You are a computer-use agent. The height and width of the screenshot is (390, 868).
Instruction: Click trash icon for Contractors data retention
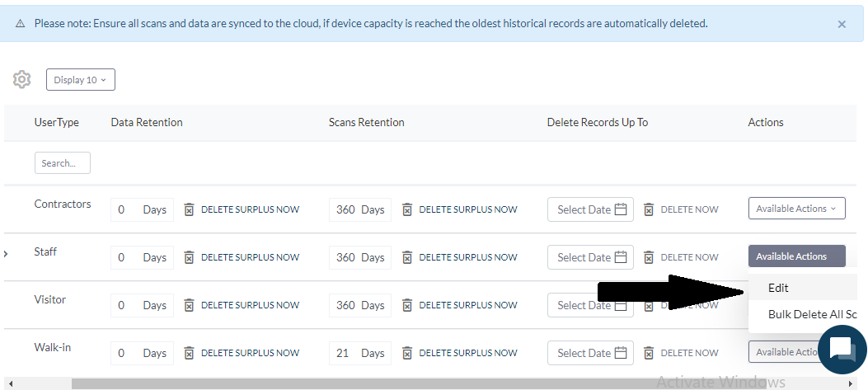tap(189, 209)
